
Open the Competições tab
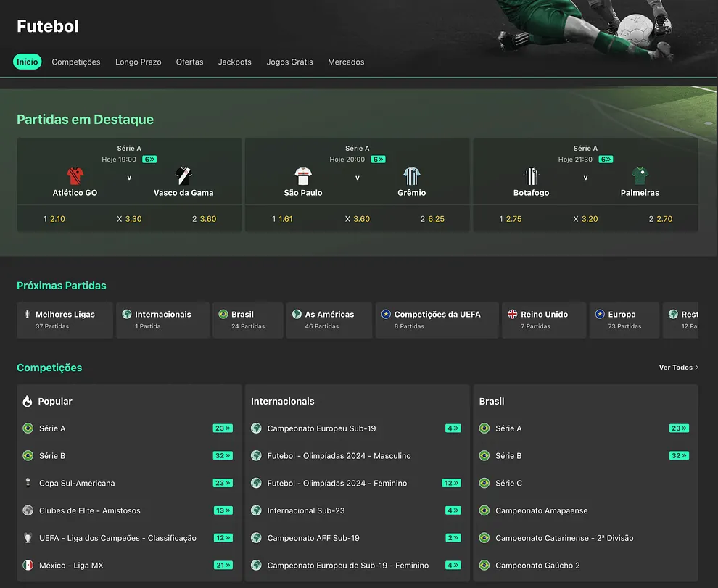[76, 62]
